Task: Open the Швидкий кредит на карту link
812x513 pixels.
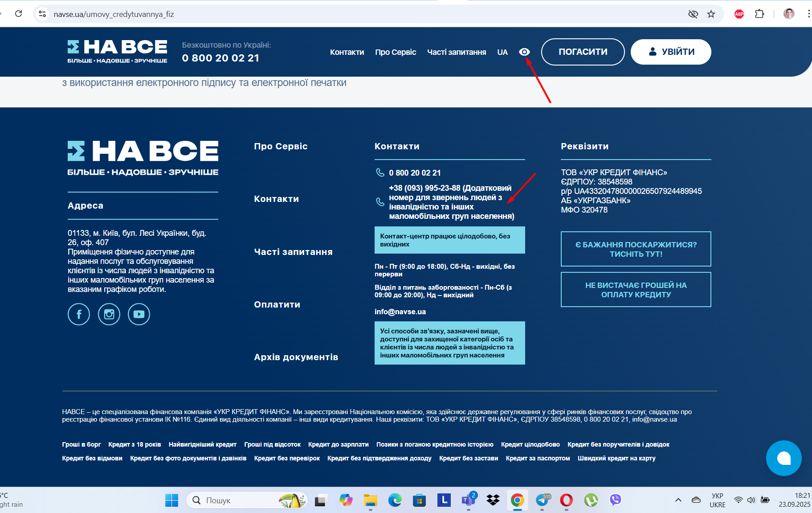Action: pos(616,458)
